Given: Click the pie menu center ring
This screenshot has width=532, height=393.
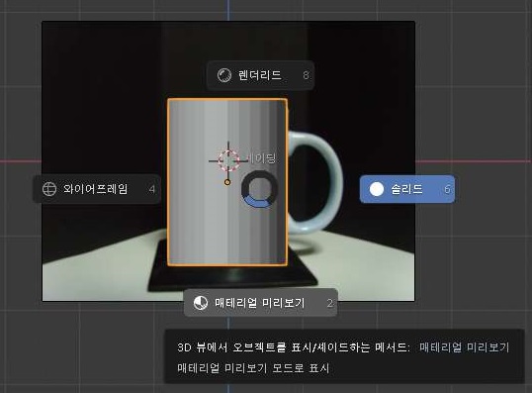Looking at the screenshot, I should coord(259,189).
